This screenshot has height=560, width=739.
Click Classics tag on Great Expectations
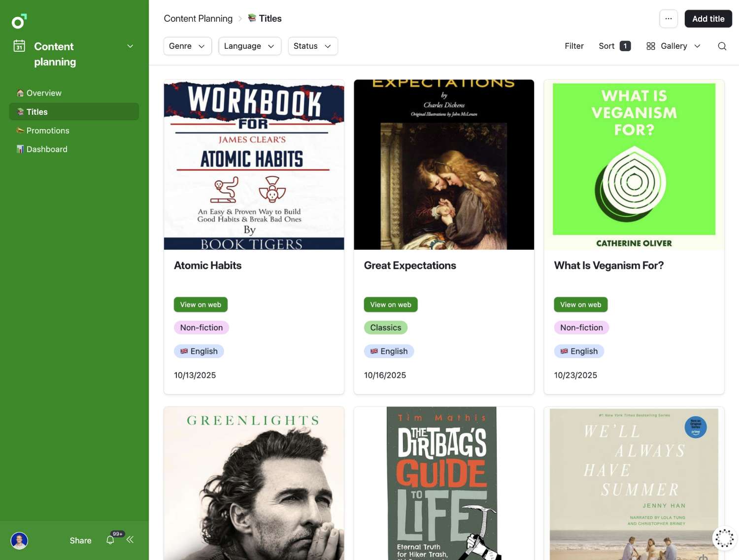coord(385,328)
